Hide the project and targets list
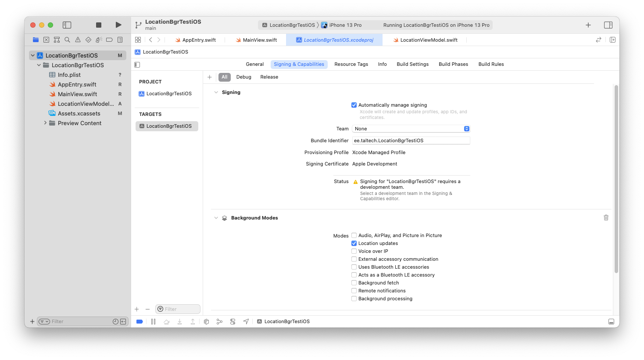 pyautogui.click(x=137, y=65)
